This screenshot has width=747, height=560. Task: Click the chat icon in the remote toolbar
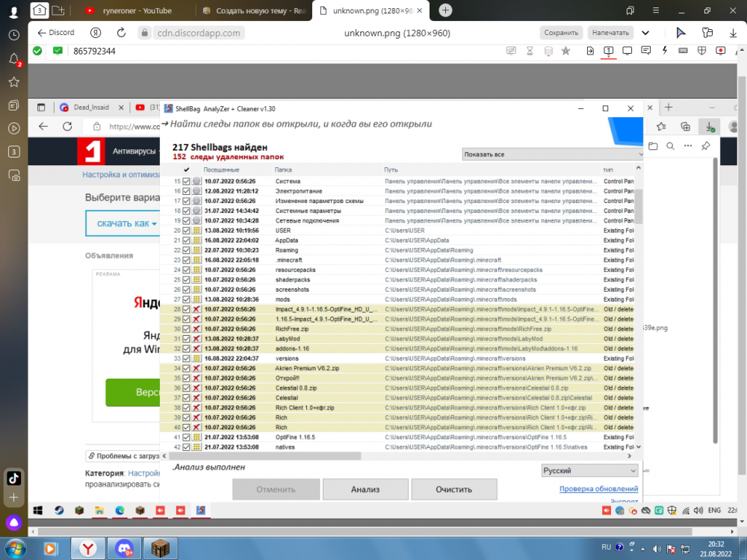(x=646, y=51)
